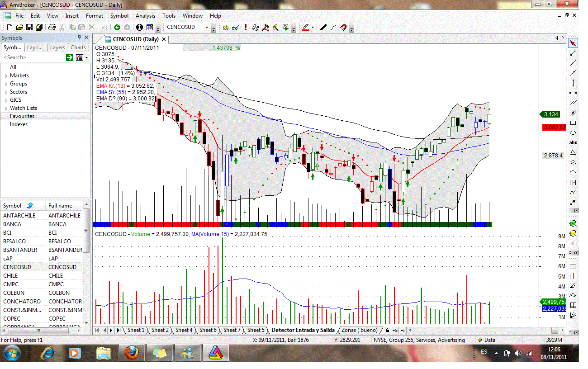588x369 pixels.
Task: Open the Windows Start orb
Action: point(11,353)
